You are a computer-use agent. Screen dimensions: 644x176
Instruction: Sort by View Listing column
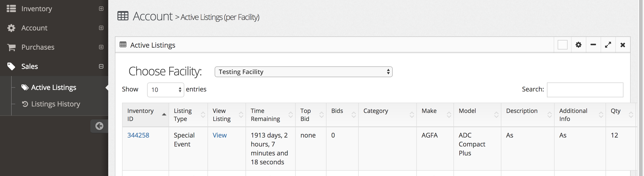227,115
